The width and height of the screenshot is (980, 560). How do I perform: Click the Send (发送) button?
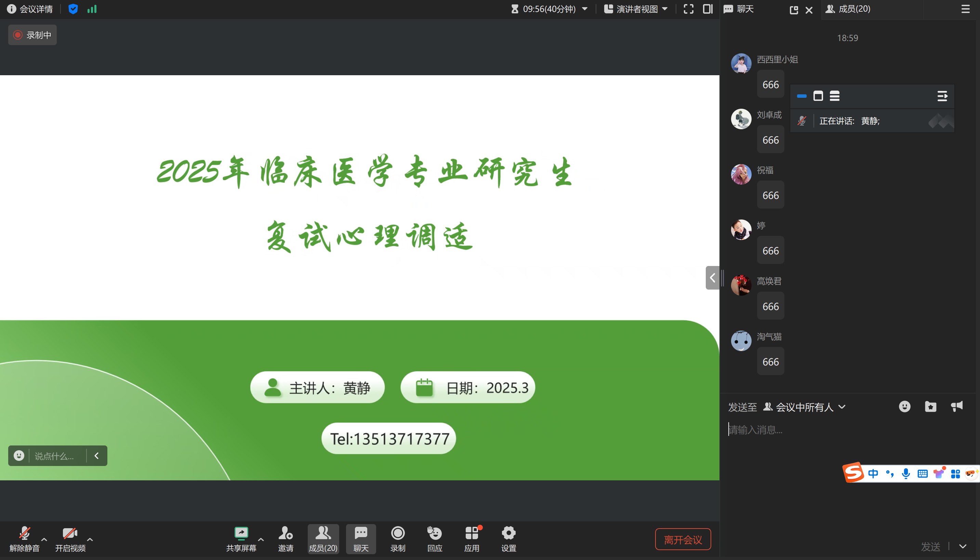click(930, 546)
